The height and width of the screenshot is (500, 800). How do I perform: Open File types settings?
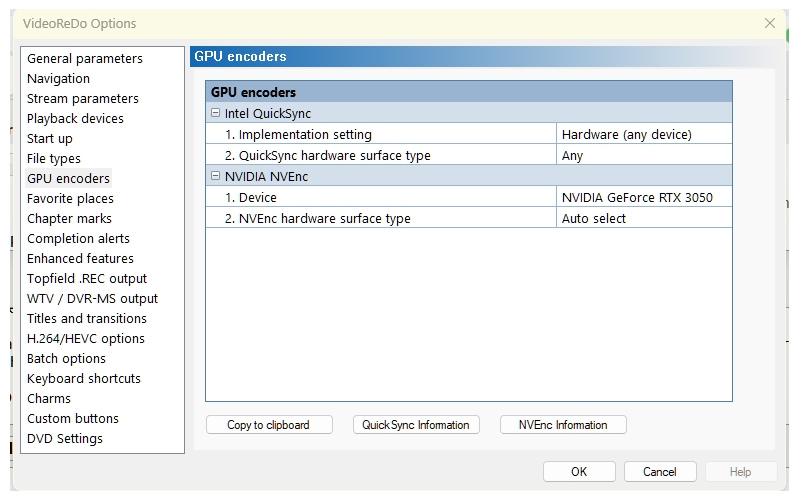[x=54, y=159]
